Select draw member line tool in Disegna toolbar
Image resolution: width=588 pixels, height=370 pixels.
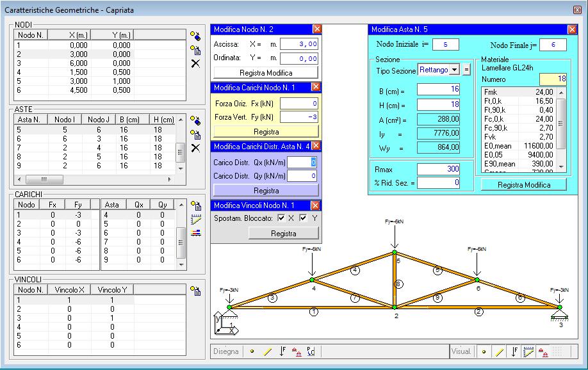tap(267, 351)
